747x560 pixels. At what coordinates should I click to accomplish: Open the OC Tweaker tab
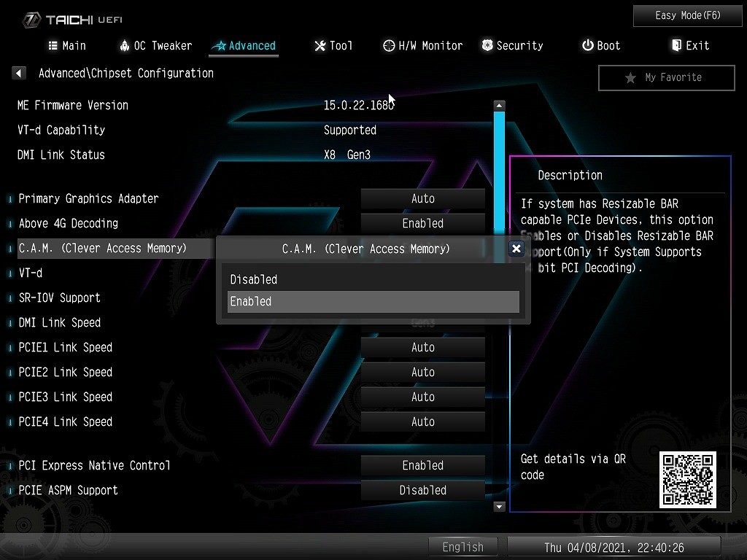tap(155, 45)
